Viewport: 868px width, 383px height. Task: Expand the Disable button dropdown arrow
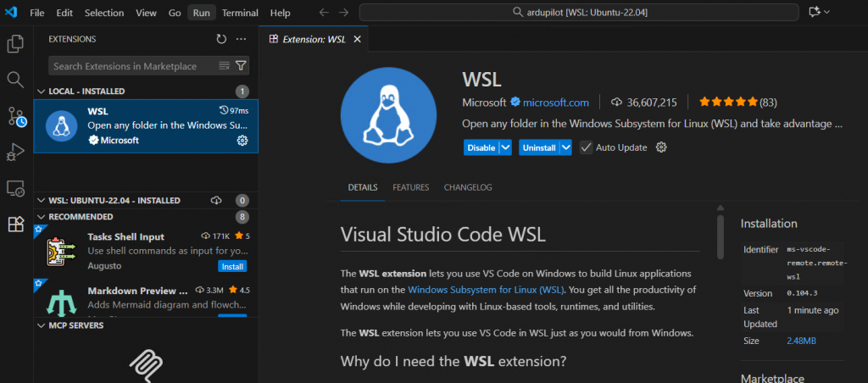point(505,147)
